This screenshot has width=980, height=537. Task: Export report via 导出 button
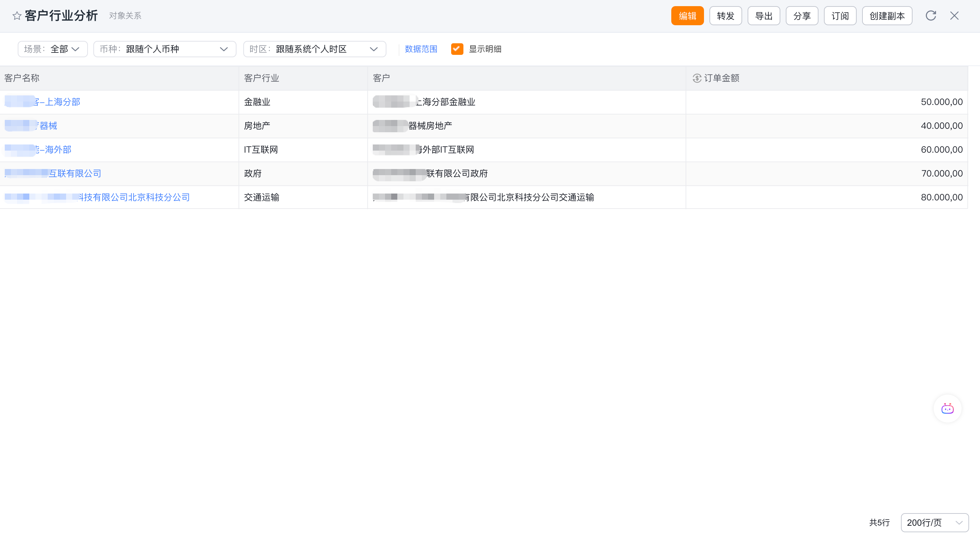click(x=764, y=16)
